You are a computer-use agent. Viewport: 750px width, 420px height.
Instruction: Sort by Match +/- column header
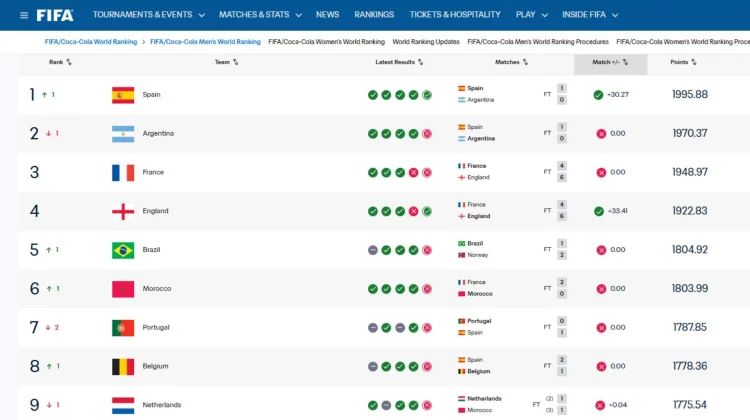point(610,62)
